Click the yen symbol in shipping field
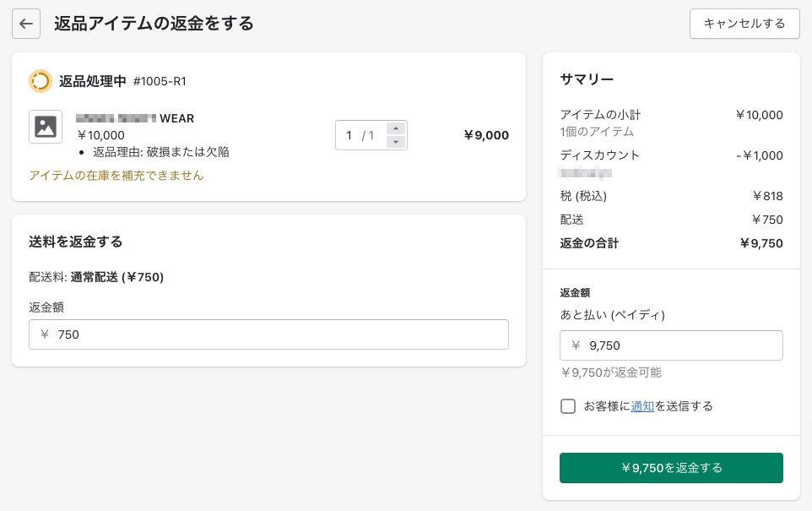 (x=45, y=334)
